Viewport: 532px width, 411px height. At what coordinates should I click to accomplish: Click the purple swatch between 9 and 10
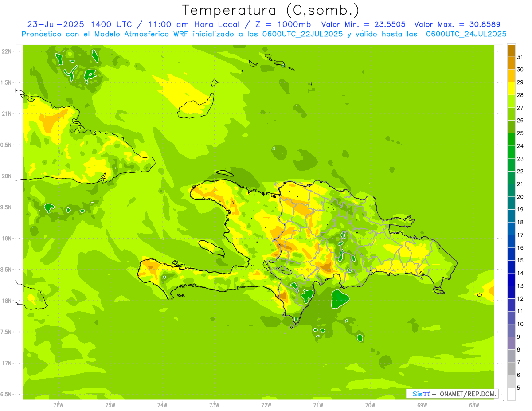[511, 330]
